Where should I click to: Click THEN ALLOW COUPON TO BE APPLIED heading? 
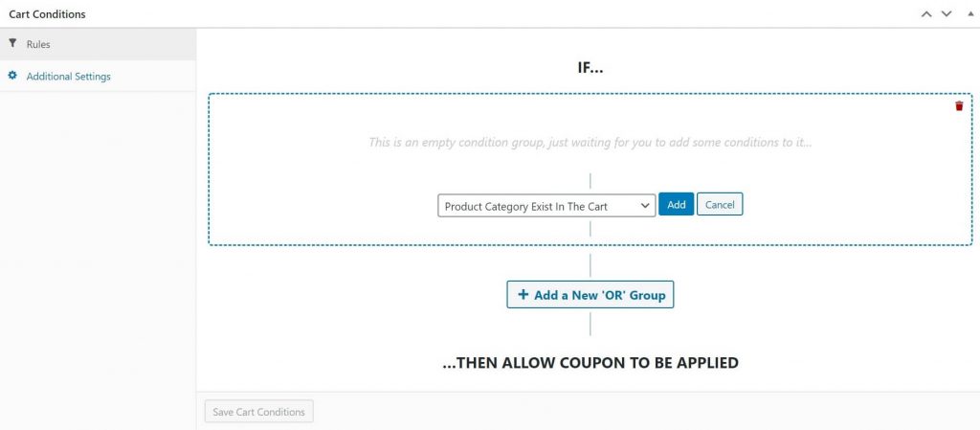(590, 363)
